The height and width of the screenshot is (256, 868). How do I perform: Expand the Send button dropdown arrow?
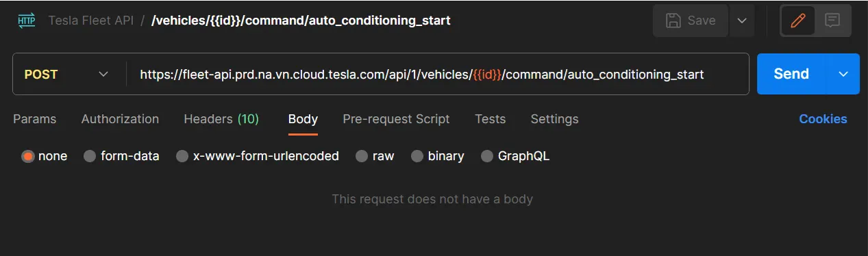click(x=843, y=74)
